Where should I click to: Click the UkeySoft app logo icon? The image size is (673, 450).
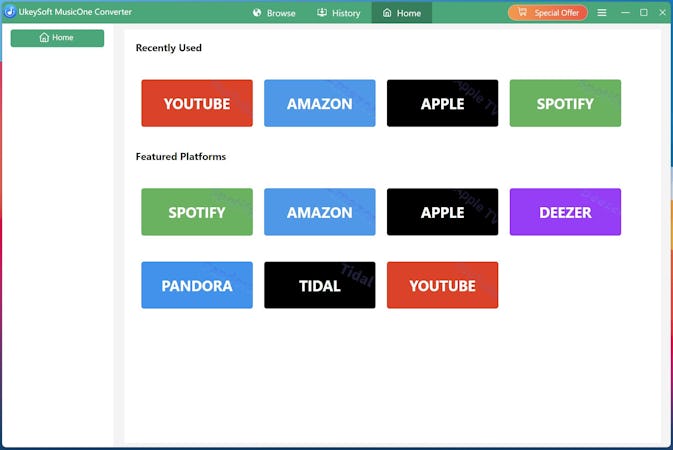pos(10,12)
